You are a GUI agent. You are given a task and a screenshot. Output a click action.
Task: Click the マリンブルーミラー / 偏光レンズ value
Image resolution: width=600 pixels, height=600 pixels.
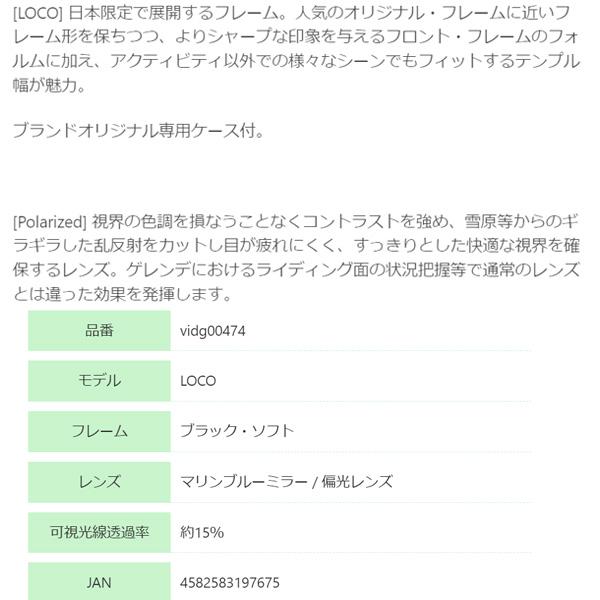286,482
